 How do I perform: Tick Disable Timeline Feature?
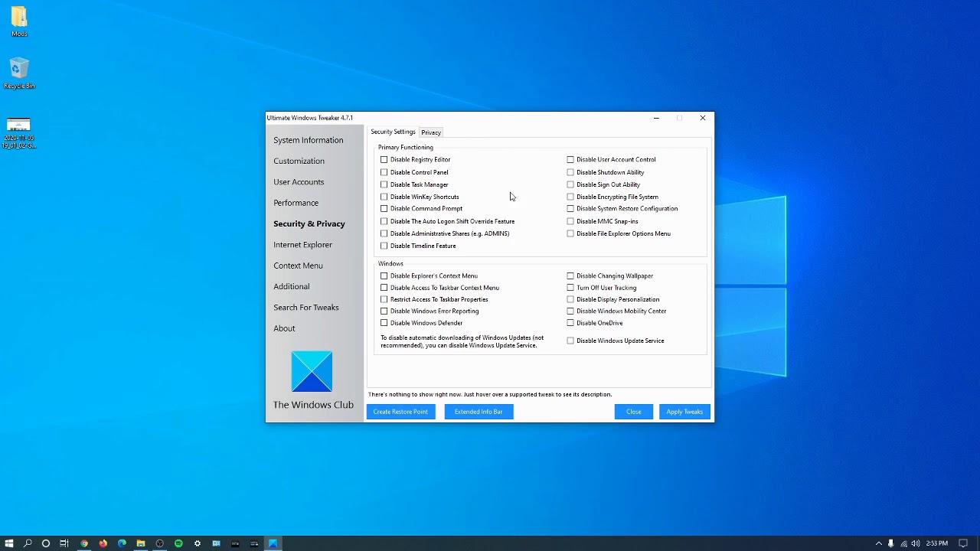click(384, 246)
